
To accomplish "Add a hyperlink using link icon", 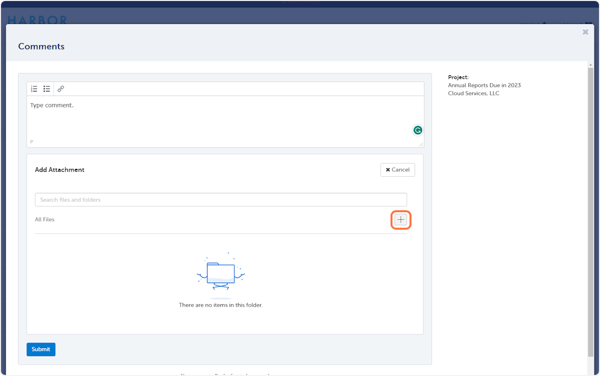I will click(60, 89).
